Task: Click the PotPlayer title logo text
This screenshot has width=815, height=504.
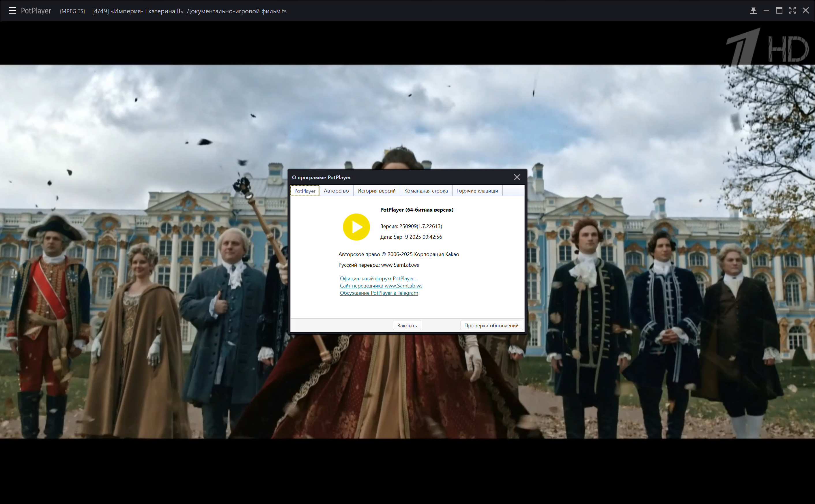Action: [36, 11]
